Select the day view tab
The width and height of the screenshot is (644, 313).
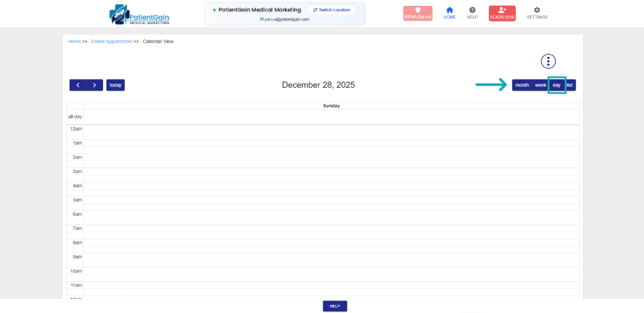(x=557, y=85)
